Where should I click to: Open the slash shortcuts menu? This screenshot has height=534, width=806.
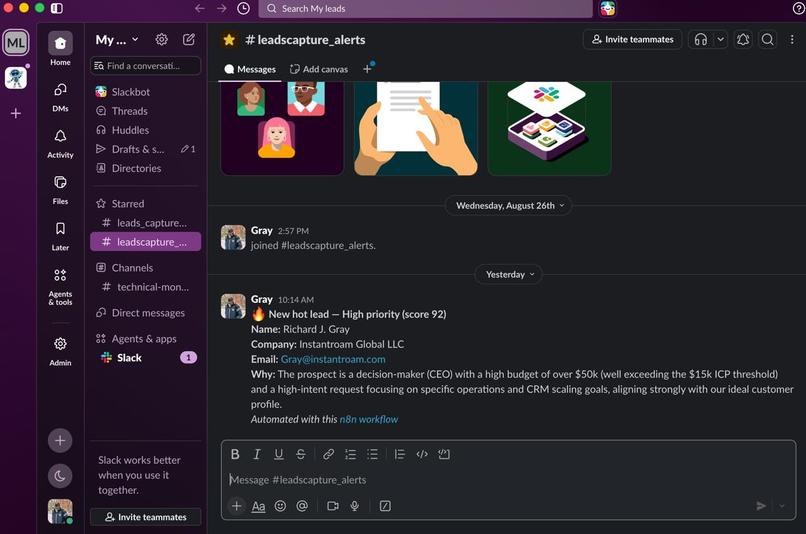(x=385, y=506)
